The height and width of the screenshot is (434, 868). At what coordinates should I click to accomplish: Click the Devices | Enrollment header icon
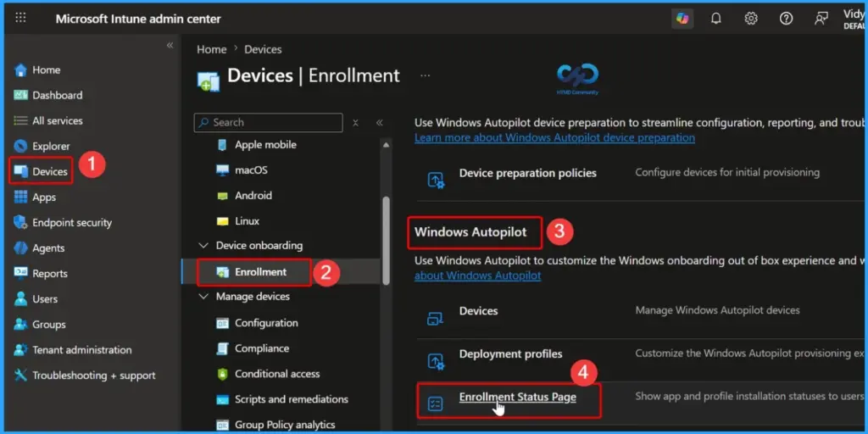pyautogui.click(x=209, y=81)
